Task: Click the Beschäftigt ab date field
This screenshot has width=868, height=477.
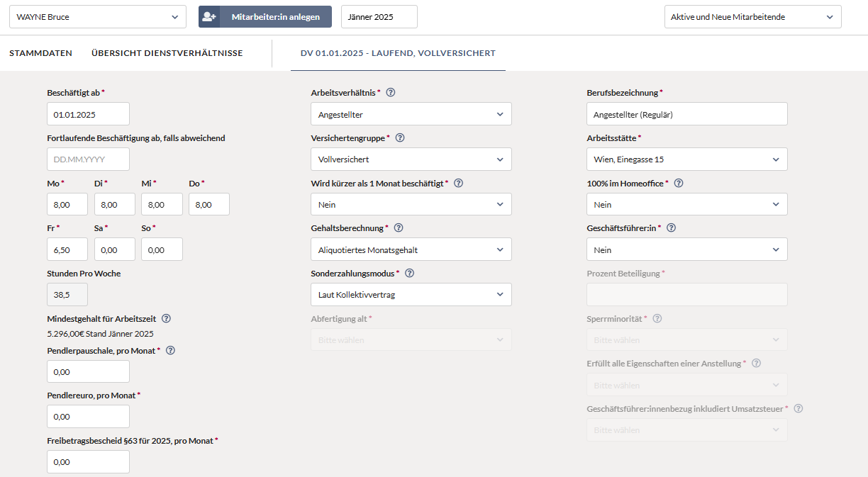Action: click(x=89, y=114)
